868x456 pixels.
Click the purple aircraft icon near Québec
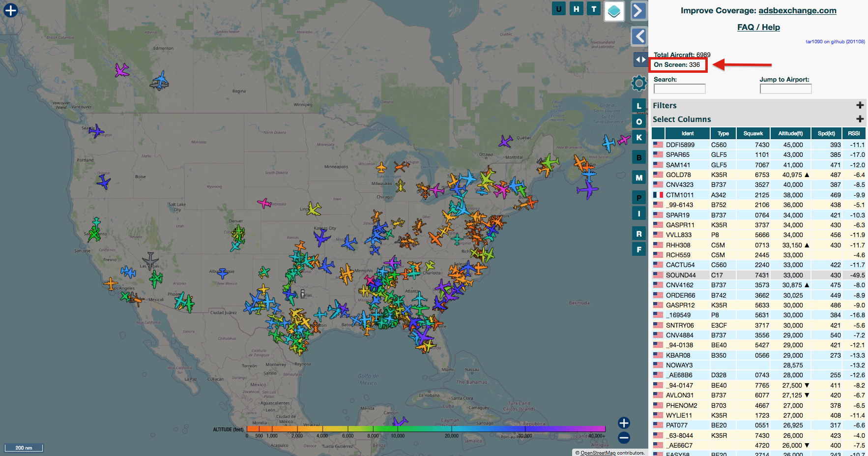(506, 142)
